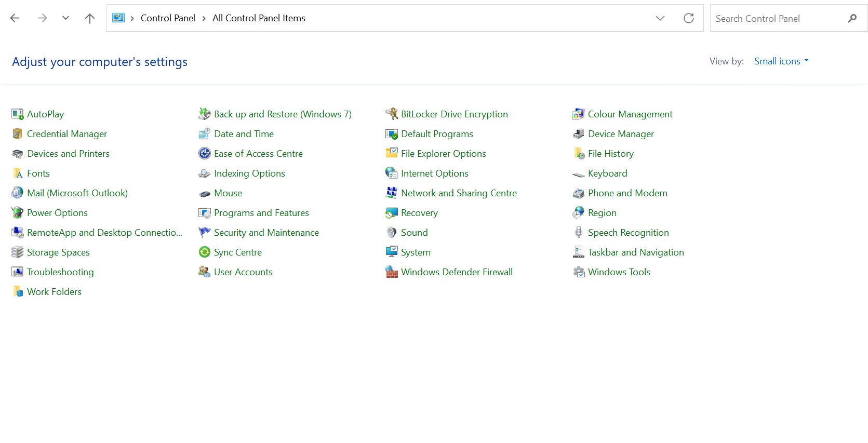Image resolution: width=868 pixels, height=443 pixels.
Task: Open the System link
Action: pos(416,252)
